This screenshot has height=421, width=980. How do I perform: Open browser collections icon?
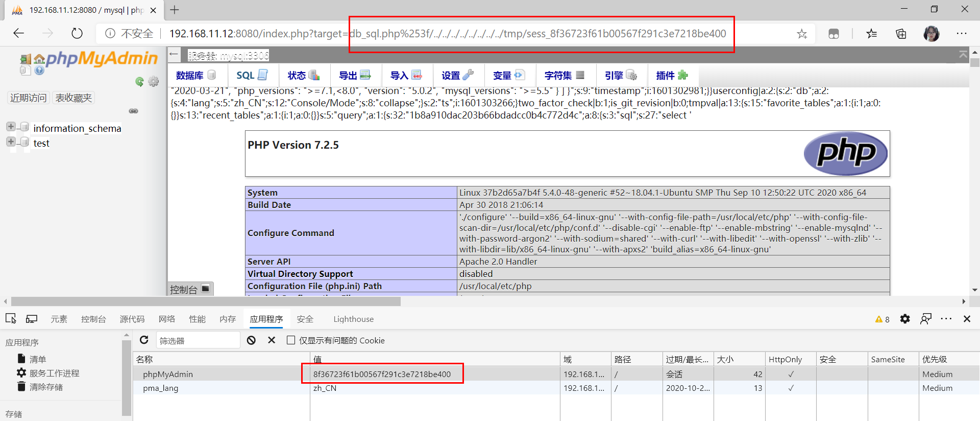coord(901,34)
